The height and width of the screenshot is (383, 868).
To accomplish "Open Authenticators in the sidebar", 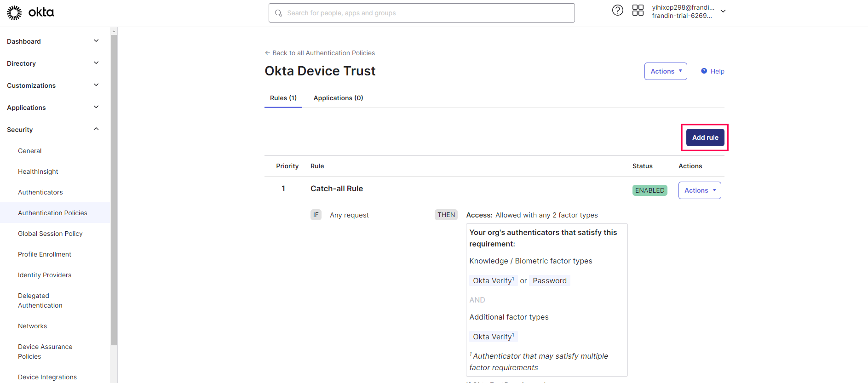I will 40,192.
